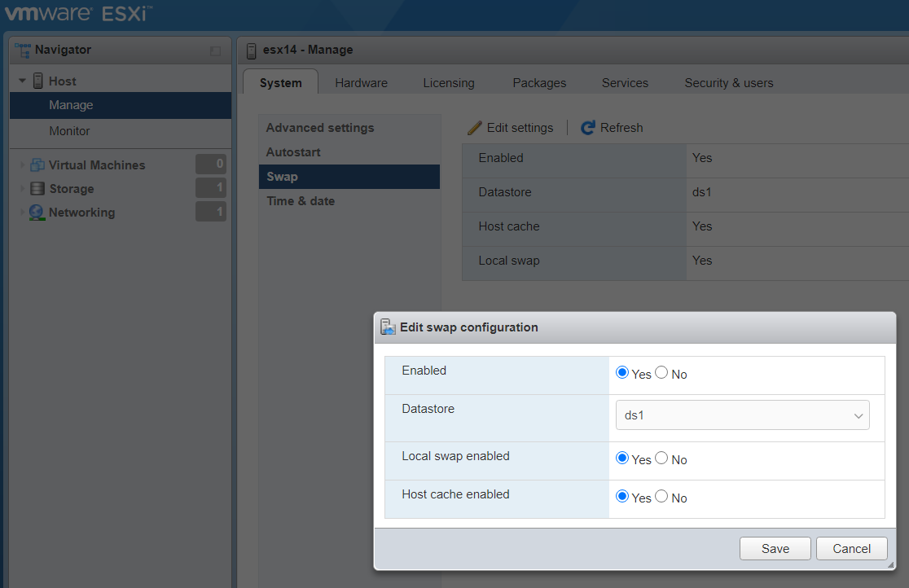This screenshot has width=909, height=588.
Task: Set Local swap enabled to Yes
Action: 622,459
